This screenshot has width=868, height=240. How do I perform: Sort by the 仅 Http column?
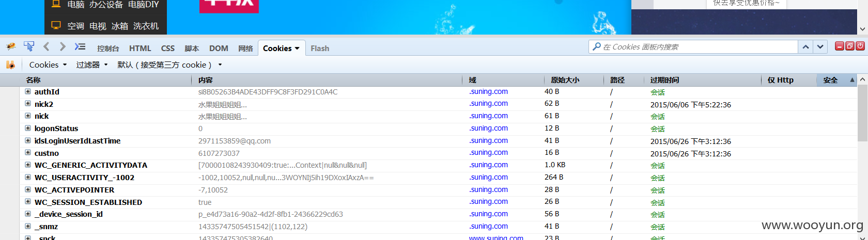tap(788, 80)
